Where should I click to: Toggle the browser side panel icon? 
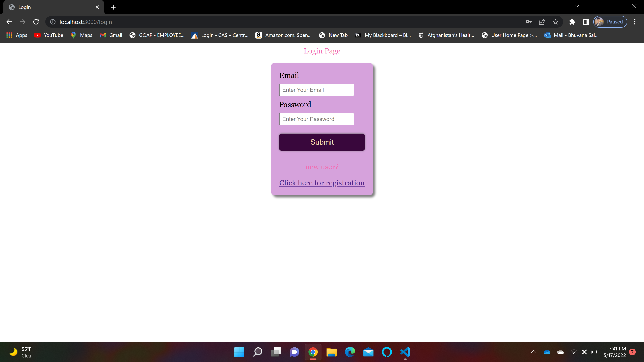pyautogui.click(x=585, y=22)
